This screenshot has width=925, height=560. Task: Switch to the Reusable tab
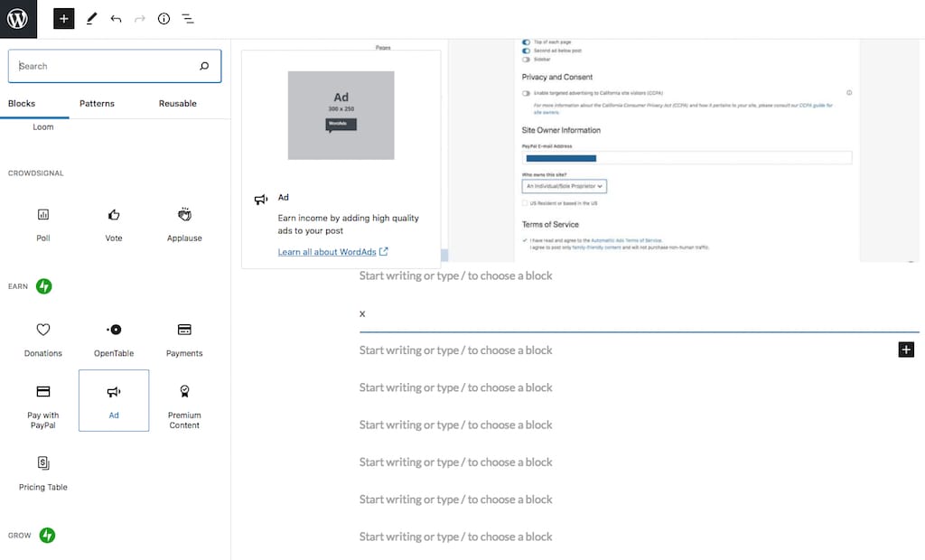pos(177,104)
